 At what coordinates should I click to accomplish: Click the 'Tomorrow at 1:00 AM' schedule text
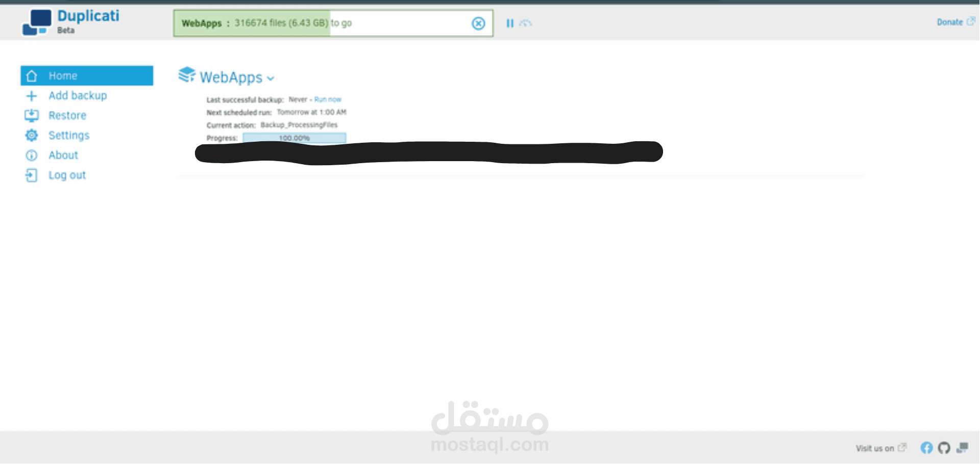[311, 112]
